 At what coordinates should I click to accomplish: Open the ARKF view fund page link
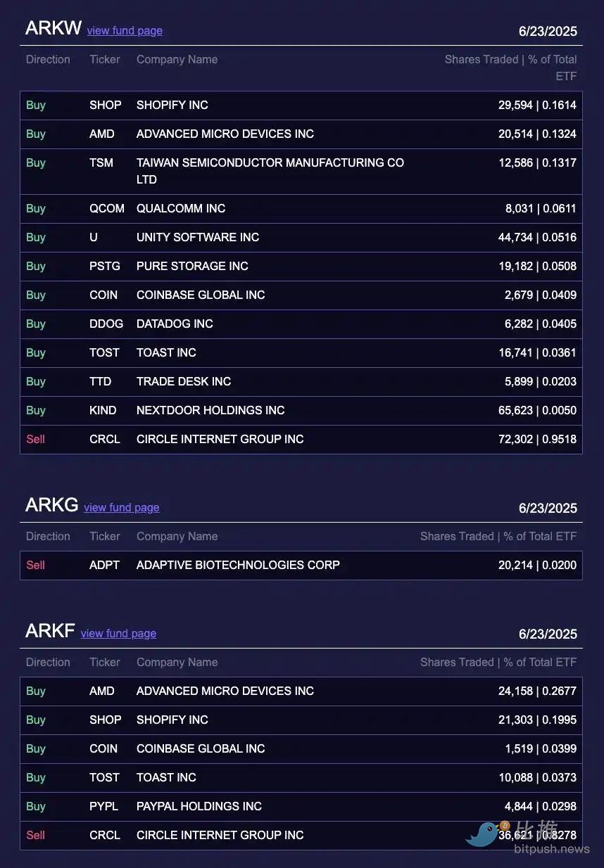click(118, 633)
